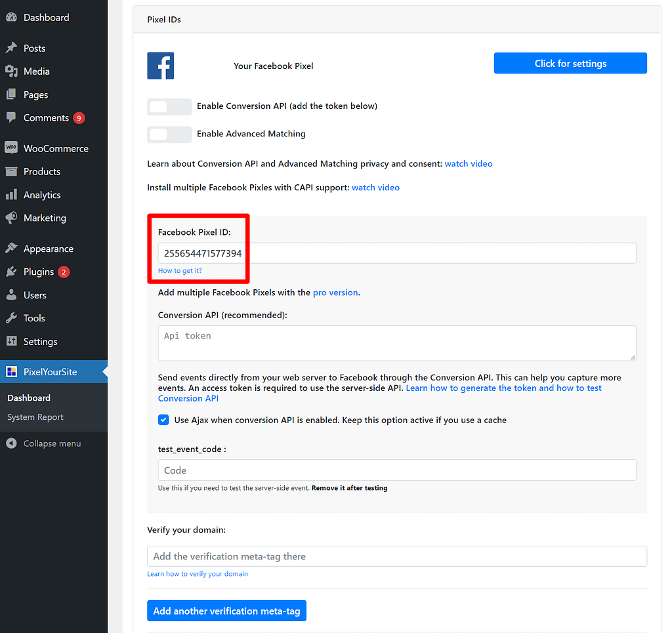The image size is (672, 633).
Task: Click the test_event_code Code field
Action: pos(397,470)
